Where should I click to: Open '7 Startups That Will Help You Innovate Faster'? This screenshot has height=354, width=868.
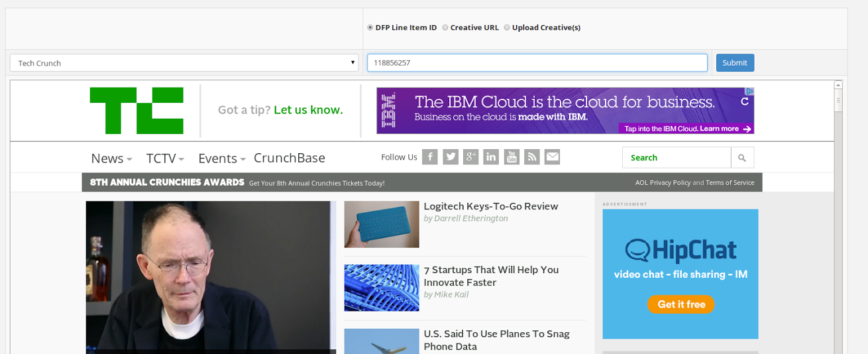coord(491,276)
